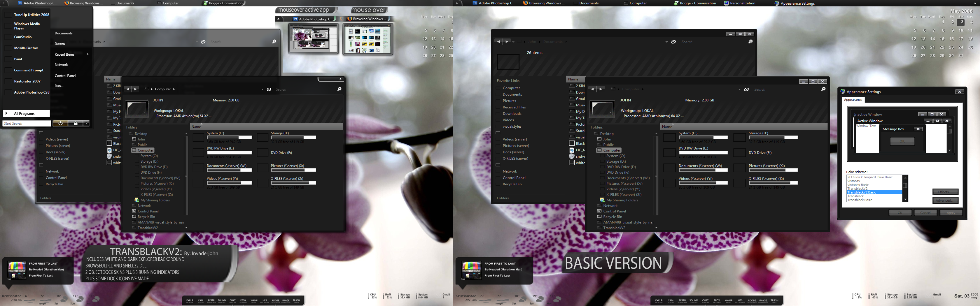This screenshot has height=306, width=980.
Task: Open Control Panel from Start menu's right column
Action: point(65,76)
